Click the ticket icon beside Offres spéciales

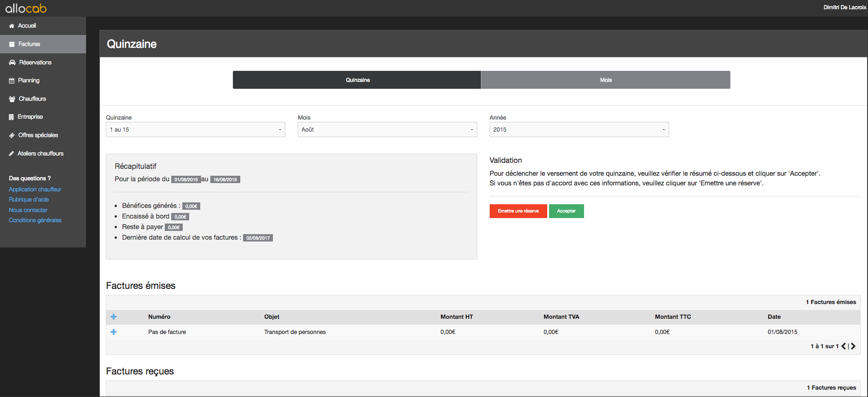(12, 135)
